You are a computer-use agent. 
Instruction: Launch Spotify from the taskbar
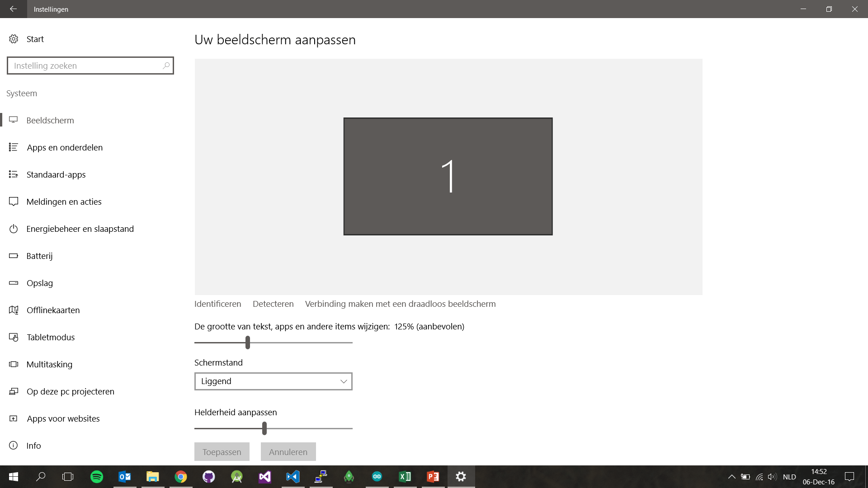97,477
